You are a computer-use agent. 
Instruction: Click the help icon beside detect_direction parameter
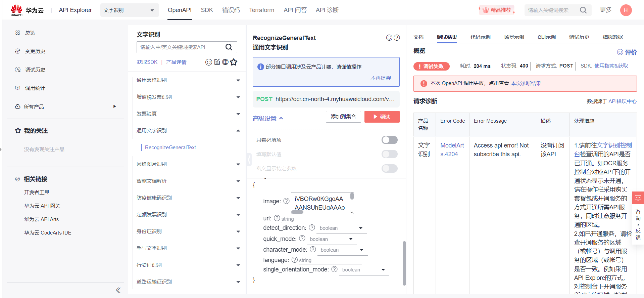pyautogui.click(x=312, y=227)
